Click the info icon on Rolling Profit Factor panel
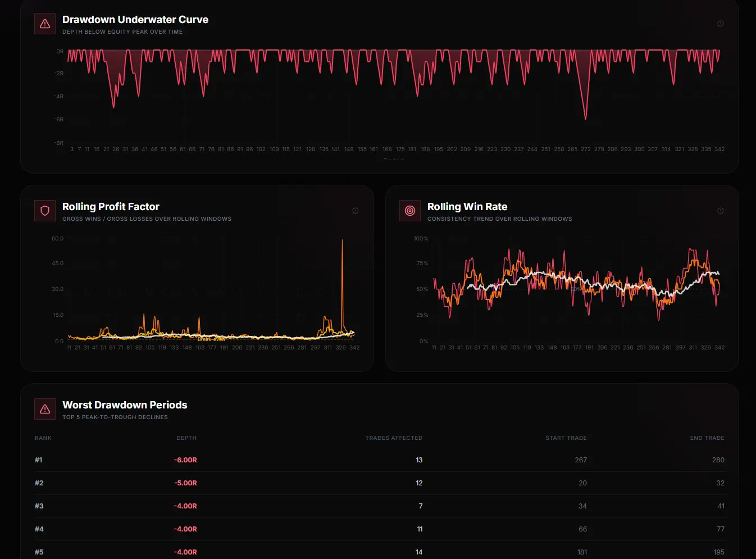 [x=356, y=211]
